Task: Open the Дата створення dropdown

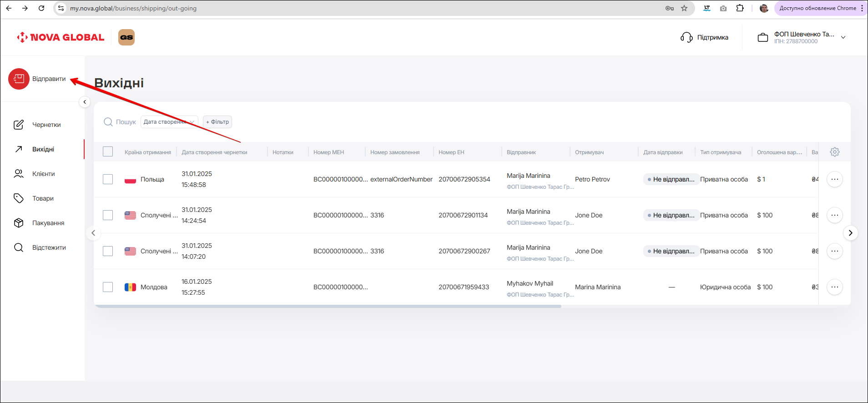Action: coord(169,122)
